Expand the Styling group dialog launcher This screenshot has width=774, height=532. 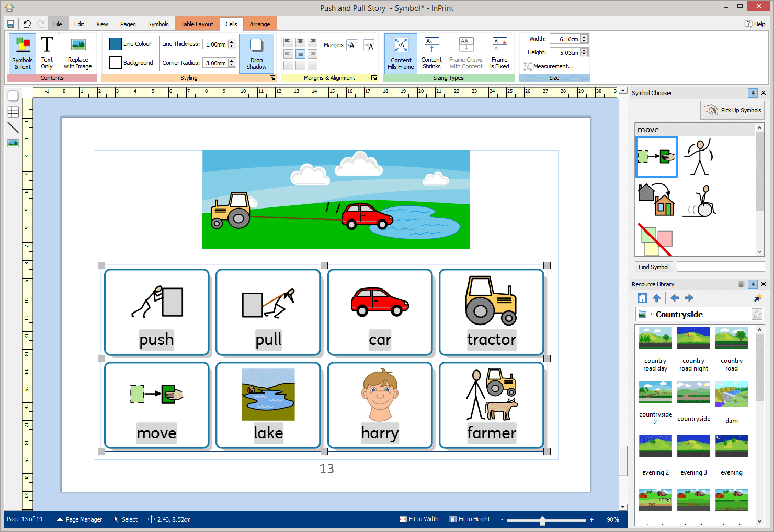coord(272,78)
